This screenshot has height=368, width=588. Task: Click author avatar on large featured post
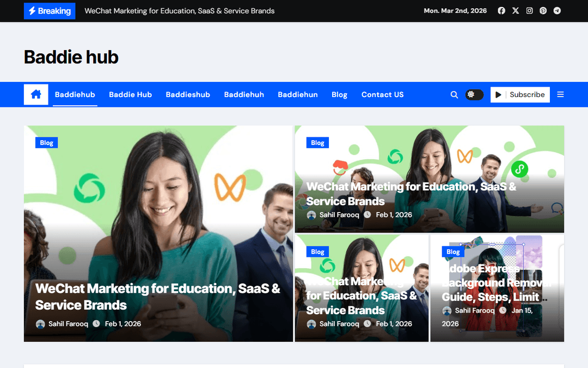[x=40, y=324]
